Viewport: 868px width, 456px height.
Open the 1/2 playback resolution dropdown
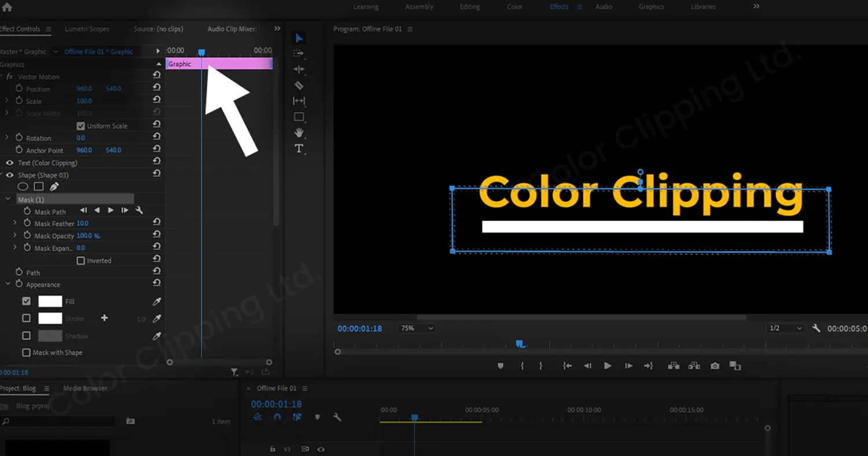click(785, 328)
